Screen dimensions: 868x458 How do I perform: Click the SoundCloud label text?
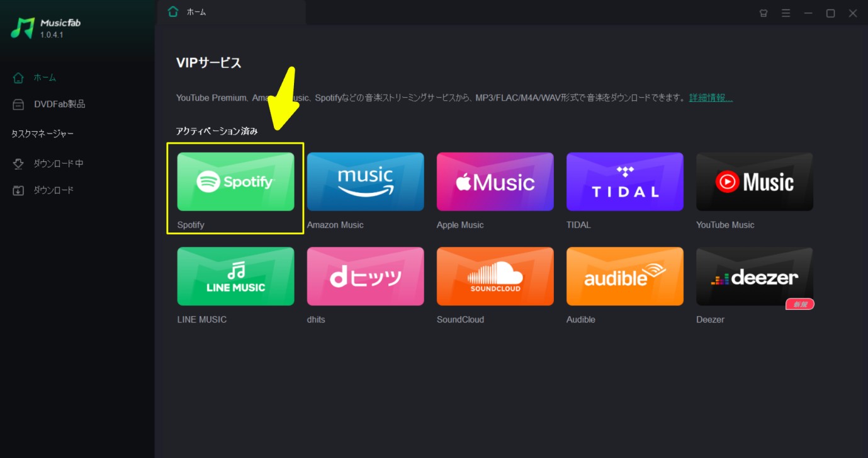[x=460, y=319]
